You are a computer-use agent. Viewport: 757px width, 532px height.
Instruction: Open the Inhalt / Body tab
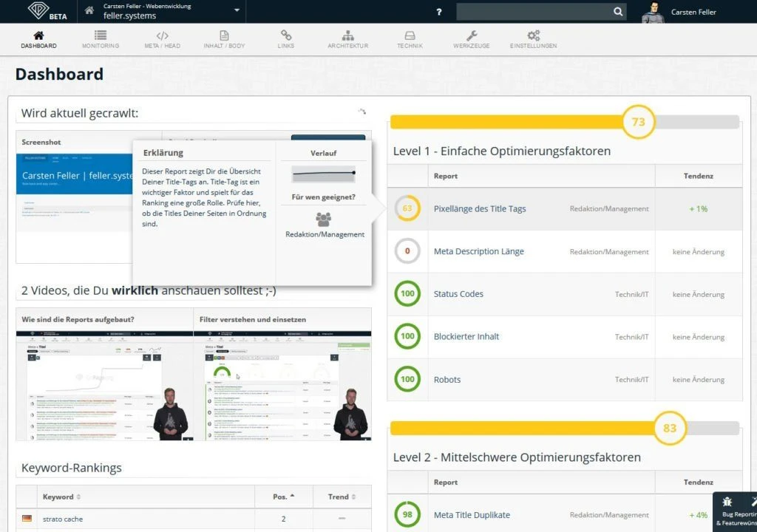pos(224,40)
